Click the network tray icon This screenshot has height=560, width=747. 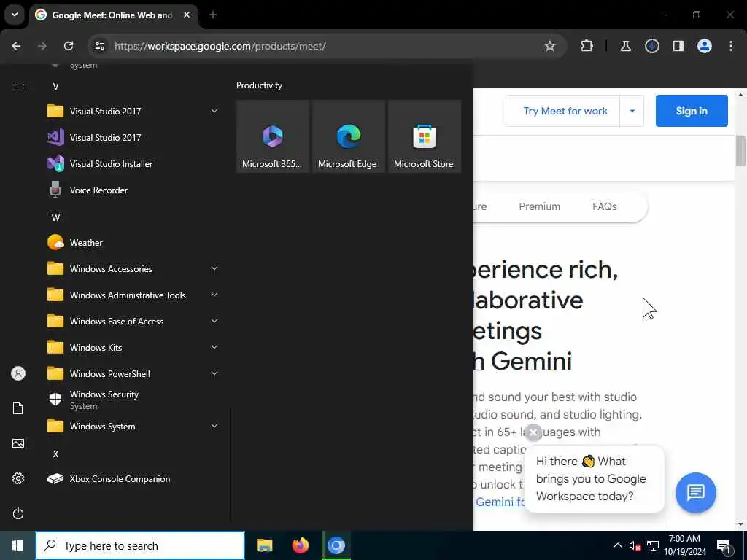pos(653,545)
